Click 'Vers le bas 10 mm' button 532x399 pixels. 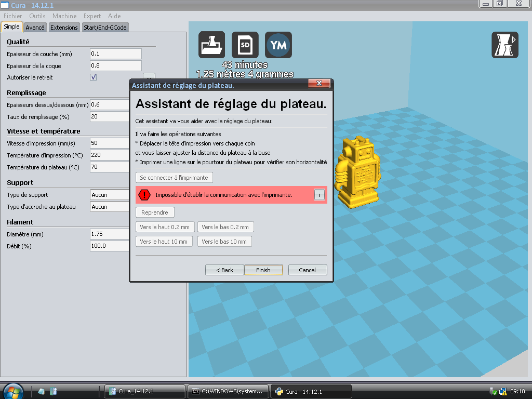224,242
